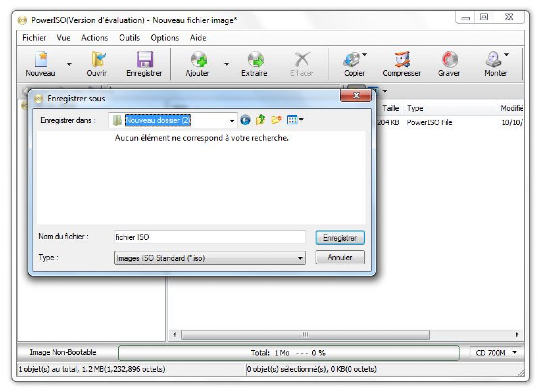
Task: Open the Type file format dropdown
Action: click(300, 258)
